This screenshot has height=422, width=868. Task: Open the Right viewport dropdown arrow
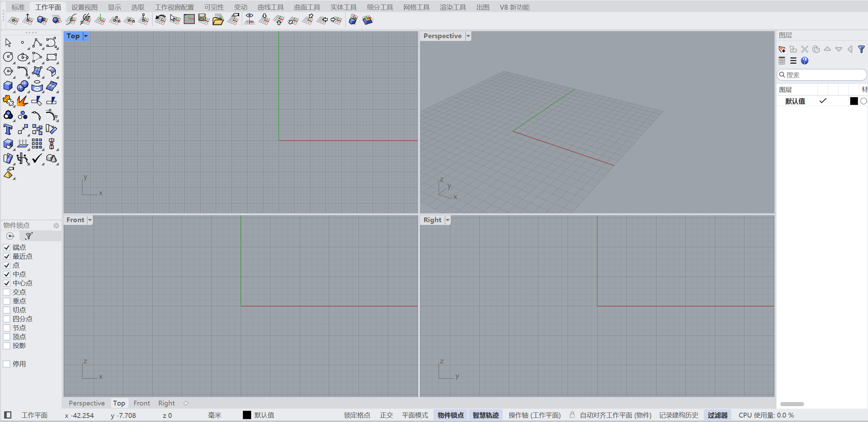click(x=448, y=220)
